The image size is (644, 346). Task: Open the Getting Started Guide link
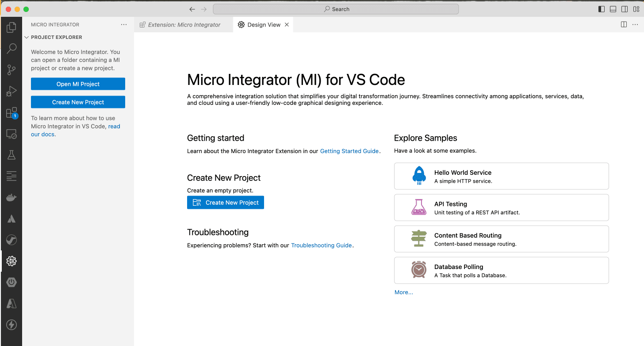349,151
